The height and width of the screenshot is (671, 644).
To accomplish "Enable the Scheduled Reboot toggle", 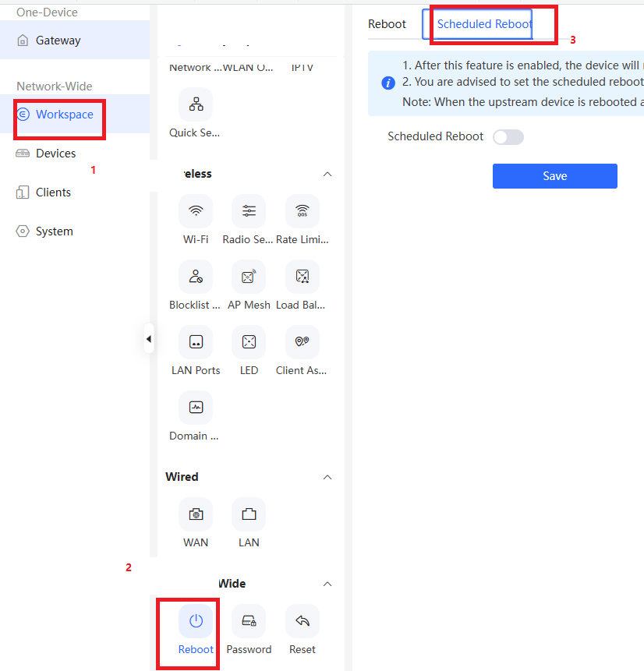I will click(508, 137).
